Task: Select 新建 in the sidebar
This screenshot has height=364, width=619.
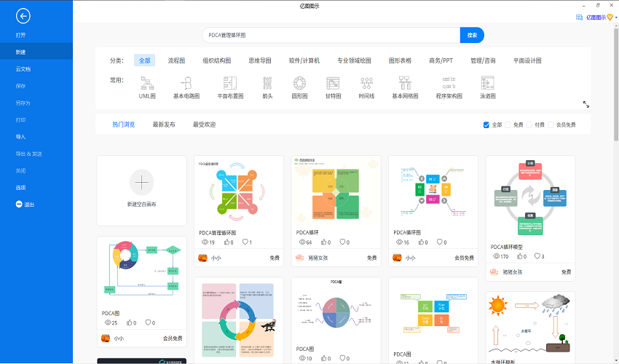Action: tap(36, 52)
